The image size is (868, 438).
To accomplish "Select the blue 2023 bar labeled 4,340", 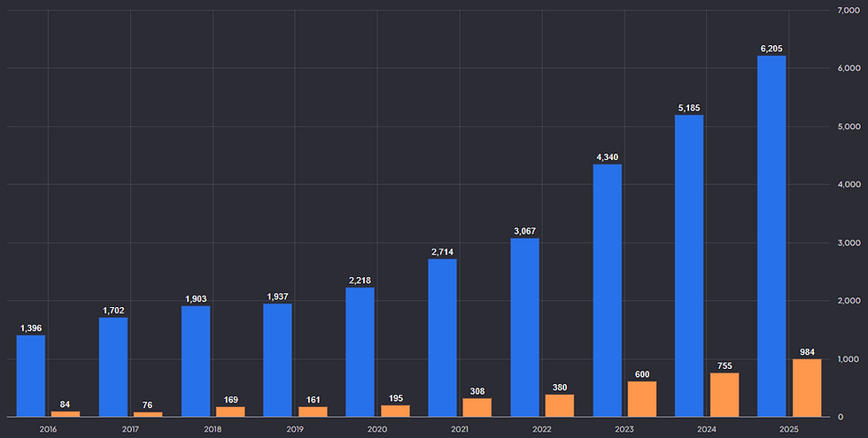I will click(x=608, y=290).
